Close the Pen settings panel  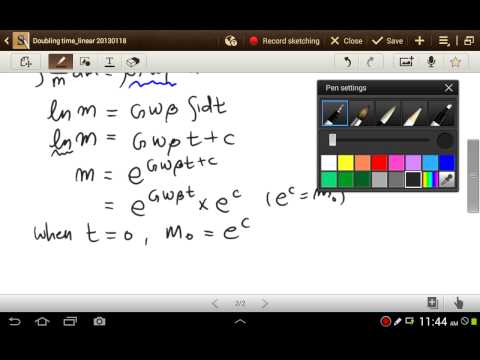(x=449, y=88)
